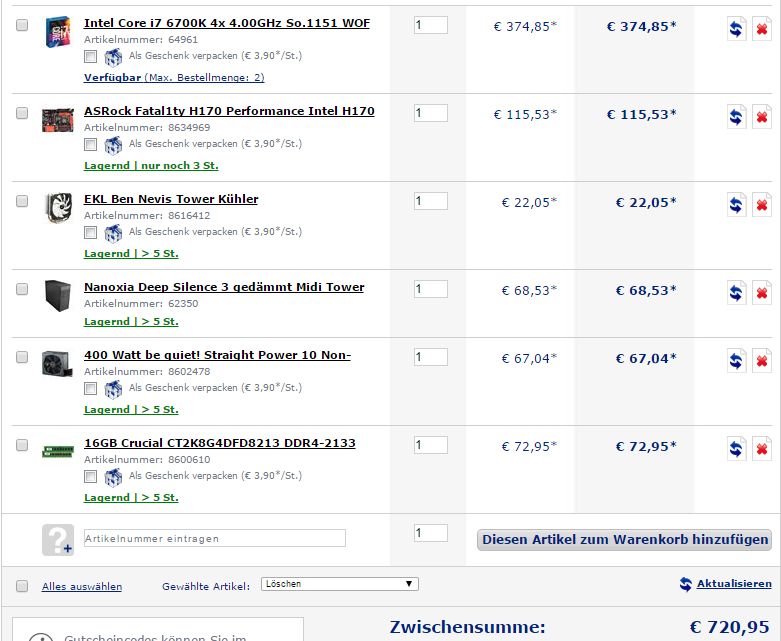781x641 pixels.
Task: Click the Aktualisieren refresh arrows icon
Action: [x=686, y=584]
